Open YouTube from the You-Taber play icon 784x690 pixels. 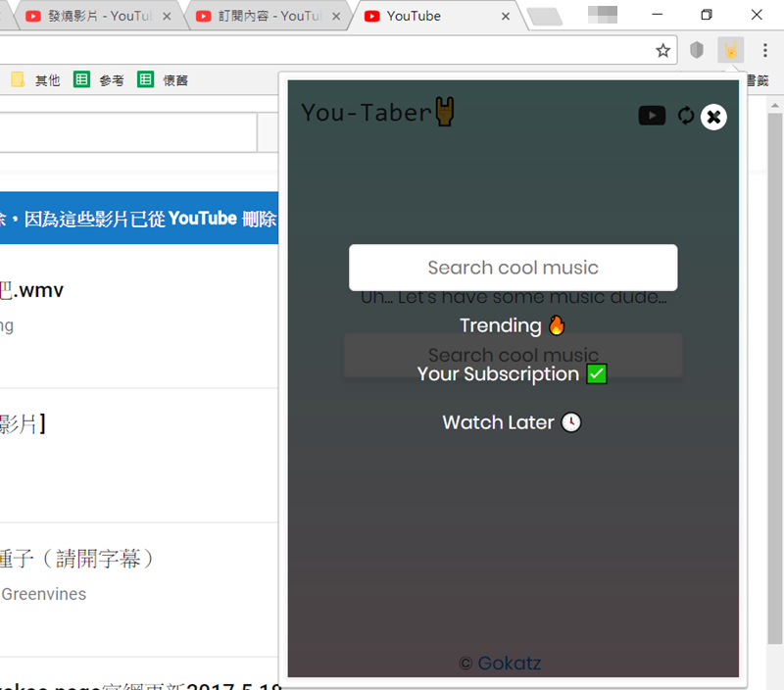pyautogui.click(x=652, y=116)
